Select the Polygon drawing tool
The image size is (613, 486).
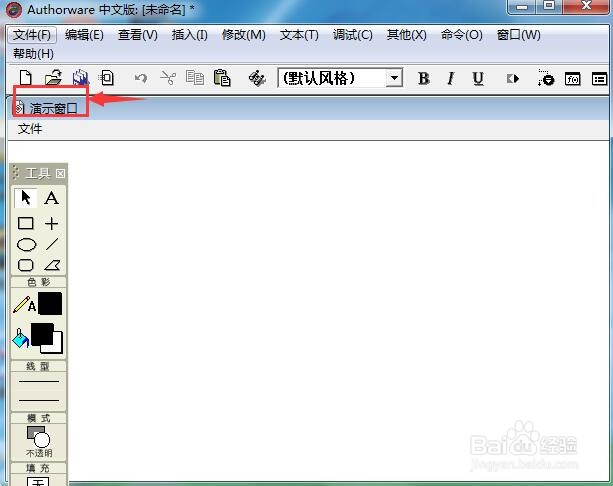pos(52,265)
